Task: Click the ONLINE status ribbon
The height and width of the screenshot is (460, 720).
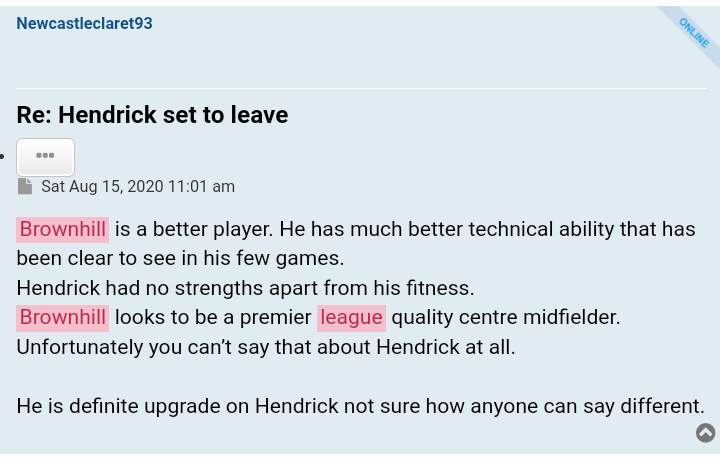Action: point(693,32)
